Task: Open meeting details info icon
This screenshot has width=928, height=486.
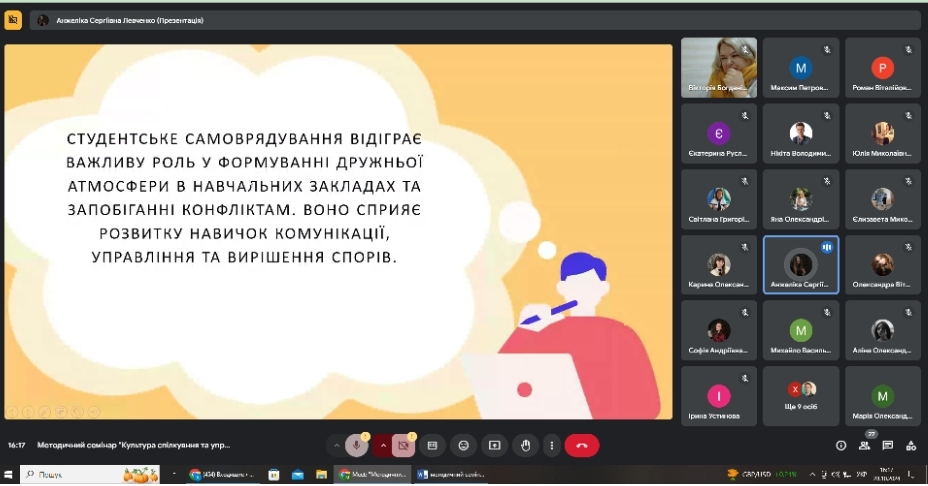Action: click(x=841, y=445)
